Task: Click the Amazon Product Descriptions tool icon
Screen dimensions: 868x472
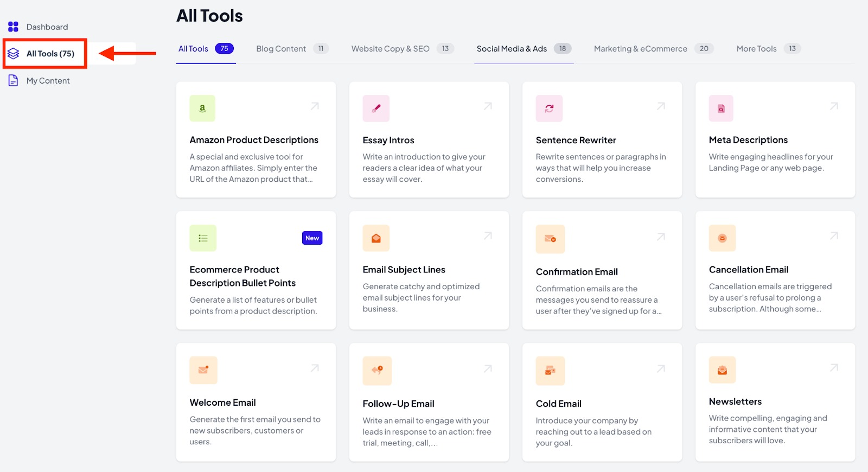Action: [202, 109]
